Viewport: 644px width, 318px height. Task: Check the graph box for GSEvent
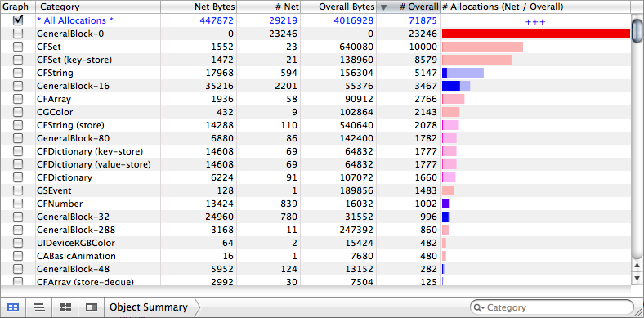[x=18, y=190]
